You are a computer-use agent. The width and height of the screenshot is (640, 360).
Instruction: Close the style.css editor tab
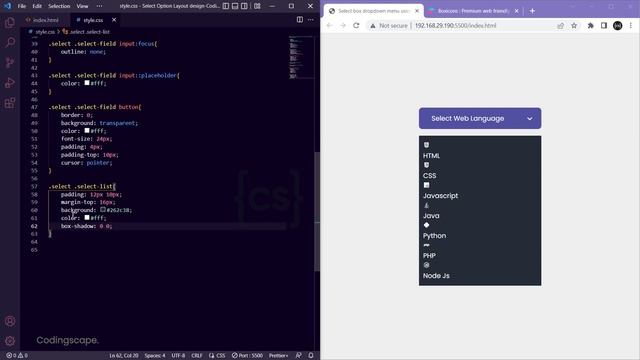[114, 20]
